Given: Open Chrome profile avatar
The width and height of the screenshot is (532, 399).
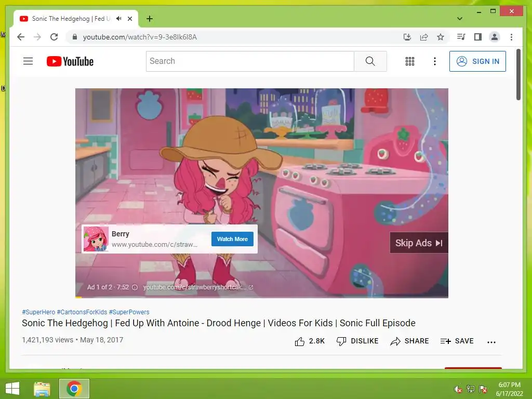Looking at the screenshot, I should click(495, 37).
